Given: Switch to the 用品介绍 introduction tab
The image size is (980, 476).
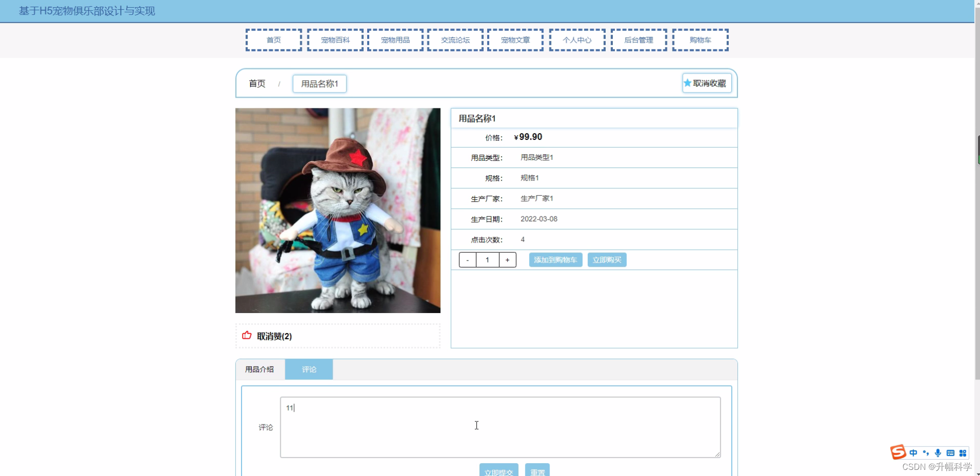Looking at the screenshot, I should pos(259,369).
